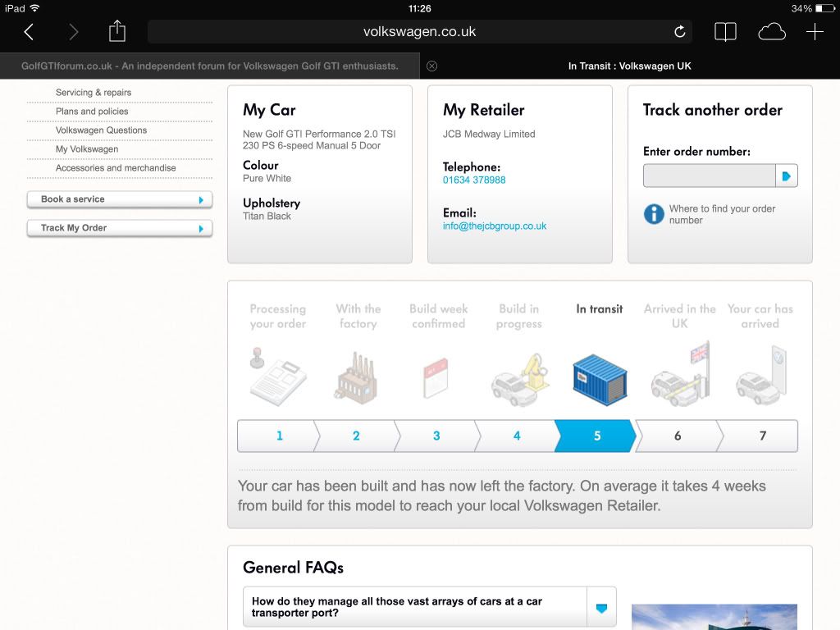Open Servicing & repairs menu item

tap(94, 92)
